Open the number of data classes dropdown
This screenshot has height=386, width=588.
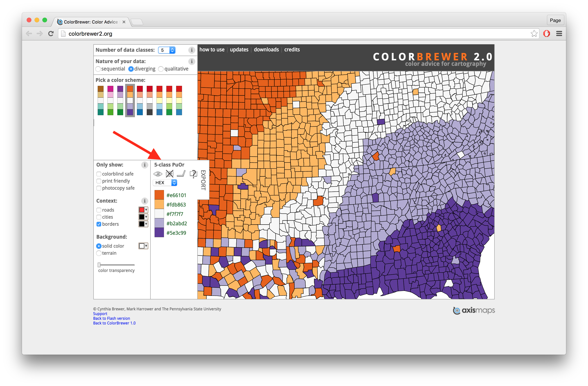167,50
